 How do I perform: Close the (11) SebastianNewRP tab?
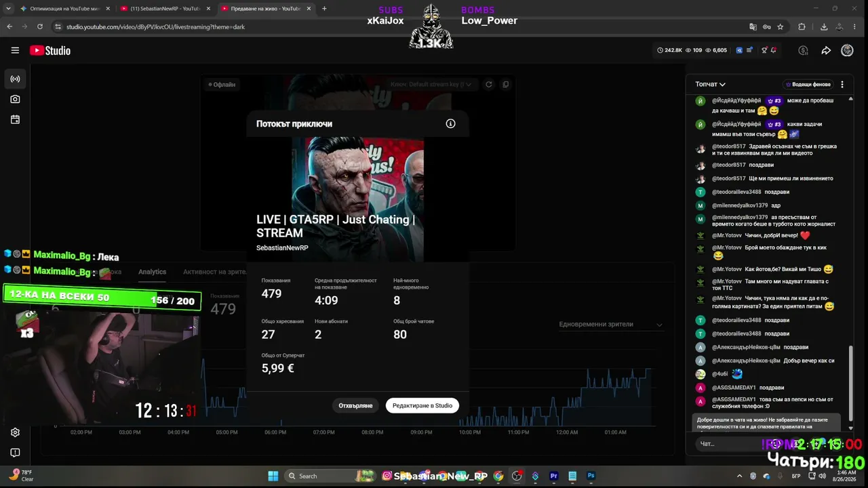(208, 9)
